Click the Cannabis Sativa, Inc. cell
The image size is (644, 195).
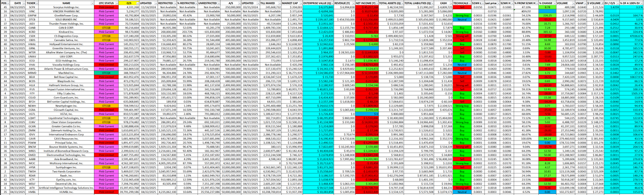tap(67, 40)
